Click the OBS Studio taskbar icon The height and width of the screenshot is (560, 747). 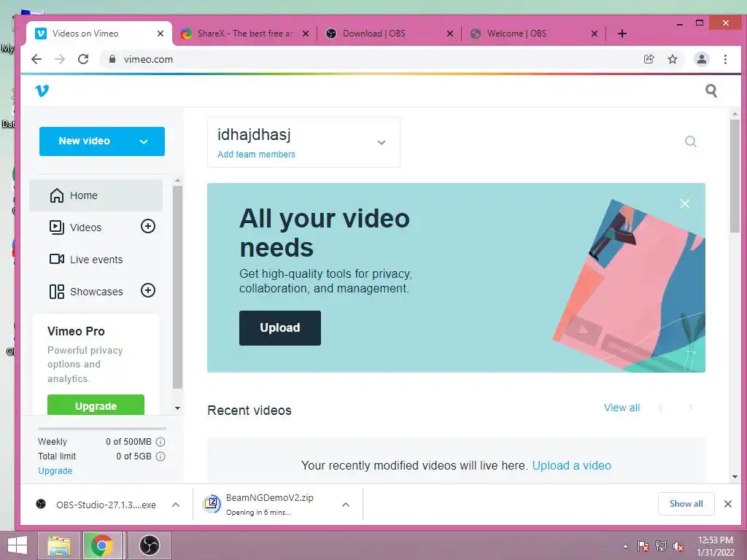pos(149,545)
